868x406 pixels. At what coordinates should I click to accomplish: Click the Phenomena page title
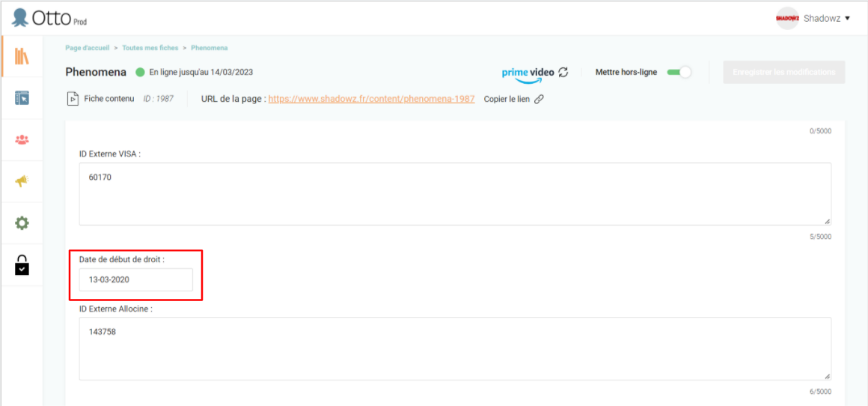pos(96,72)
